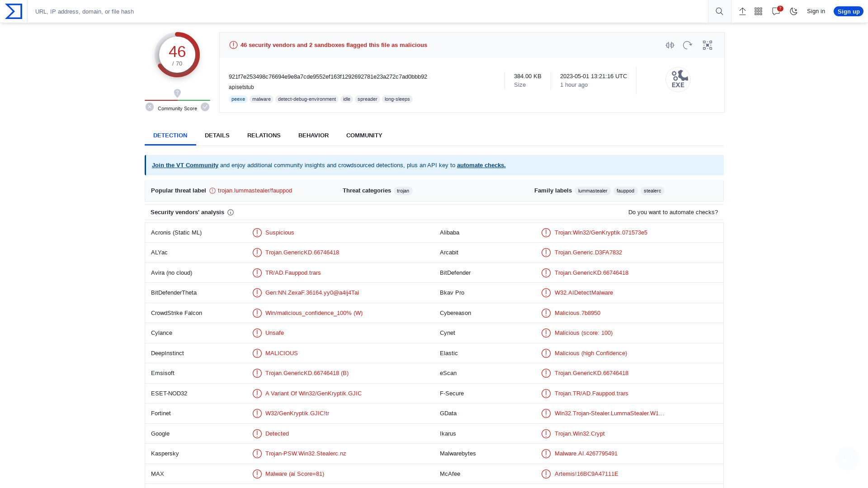Click Win32.Trojan-Stealer.LummaStealer GData result
This screenshot has height=488, width=868.
[x=609, y=413]
